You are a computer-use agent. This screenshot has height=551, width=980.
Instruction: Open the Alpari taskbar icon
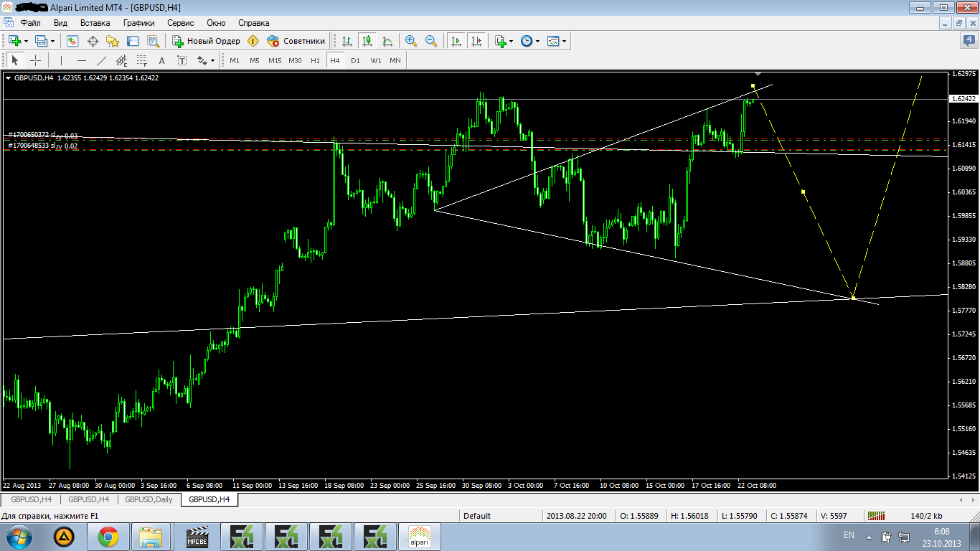[419, 536]
